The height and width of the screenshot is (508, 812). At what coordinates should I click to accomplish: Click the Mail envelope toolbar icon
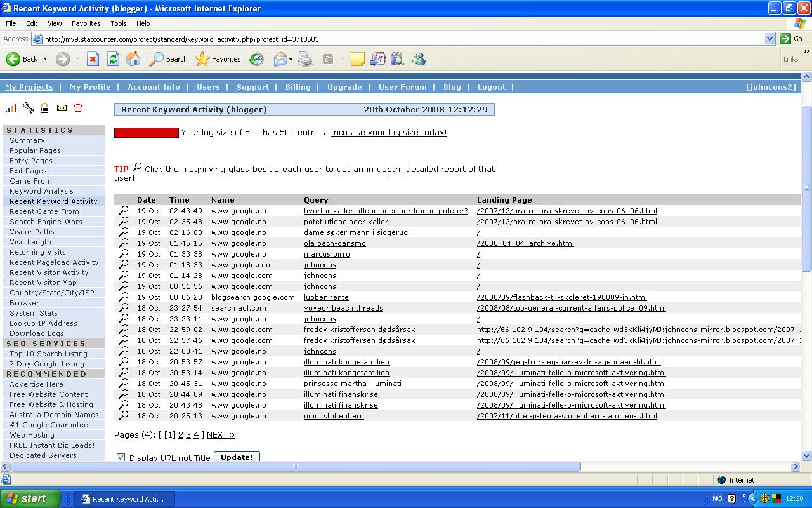tap(280, 59)
